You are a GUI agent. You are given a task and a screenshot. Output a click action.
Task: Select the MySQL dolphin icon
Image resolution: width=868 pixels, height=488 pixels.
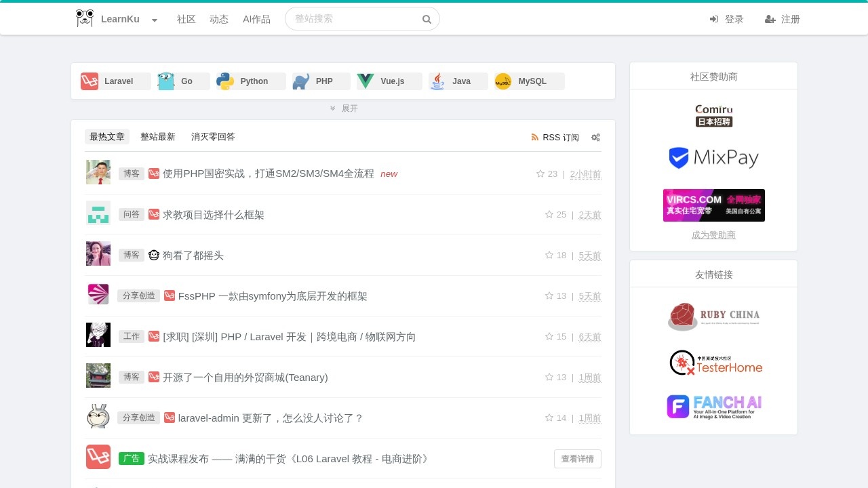click(502, 81)
